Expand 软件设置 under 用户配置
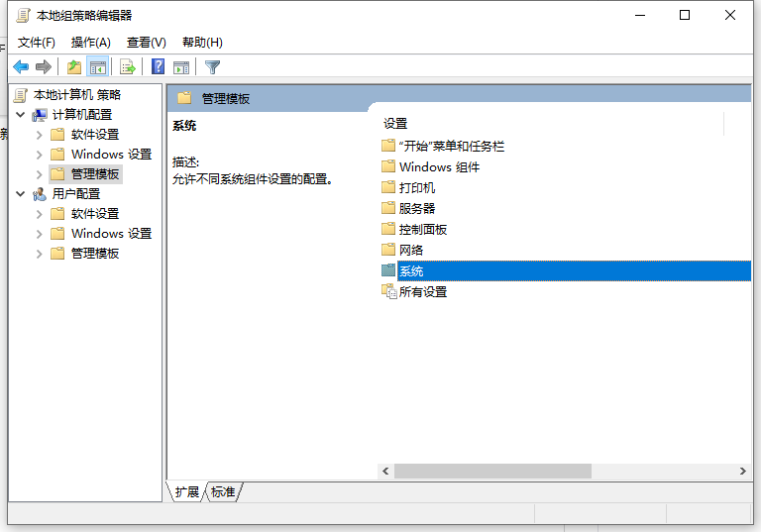 39,214
